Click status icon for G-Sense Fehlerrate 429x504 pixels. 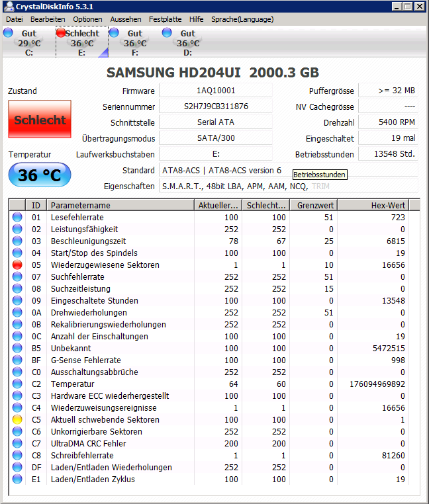pyautogui.click(x=17, y=360)
